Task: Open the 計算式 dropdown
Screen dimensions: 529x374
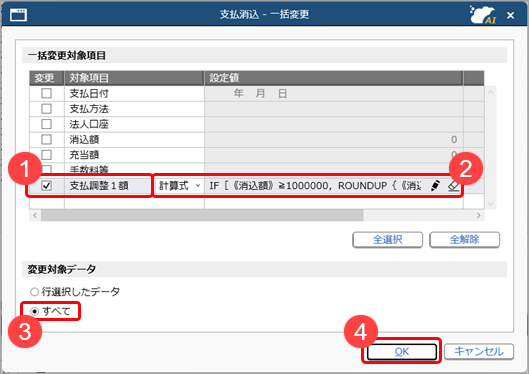Action: coord(179,185)
